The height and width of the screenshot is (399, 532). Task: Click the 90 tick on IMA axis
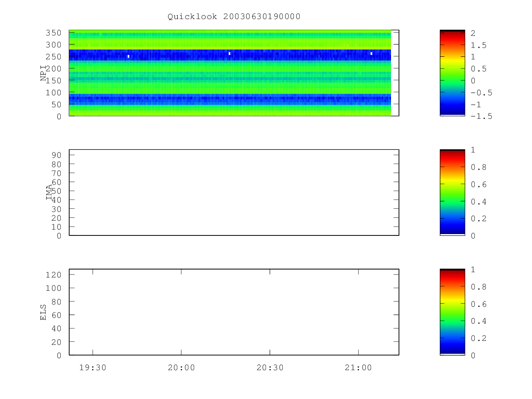57,155
